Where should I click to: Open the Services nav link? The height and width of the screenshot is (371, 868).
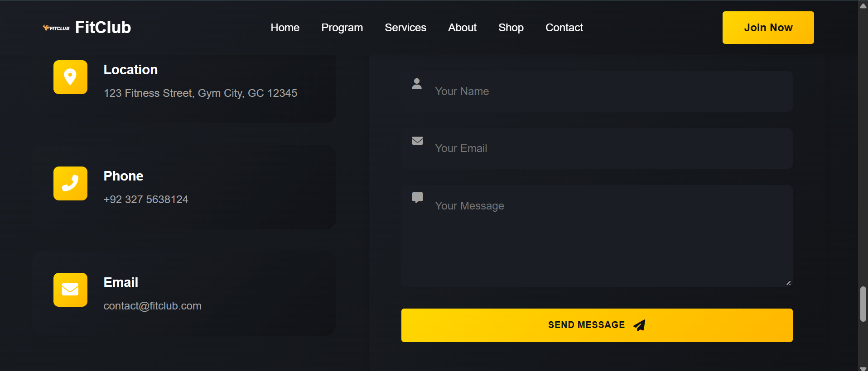405,28
